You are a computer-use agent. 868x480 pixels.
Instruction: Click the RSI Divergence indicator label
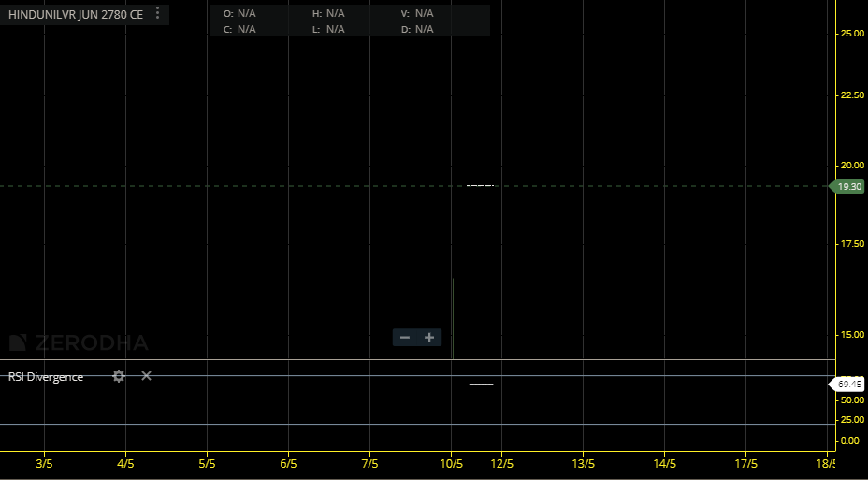(x=46, y=377)
